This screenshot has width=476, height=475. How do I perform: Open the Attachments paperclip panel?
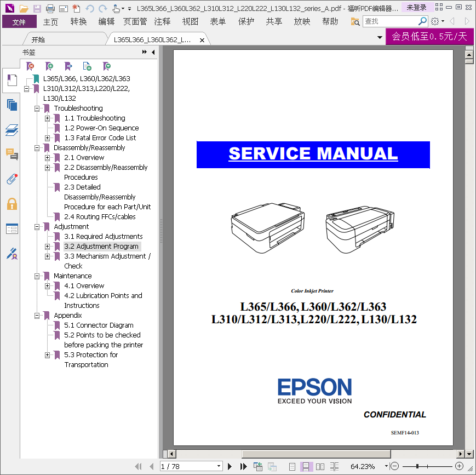(x=12, y=179)
